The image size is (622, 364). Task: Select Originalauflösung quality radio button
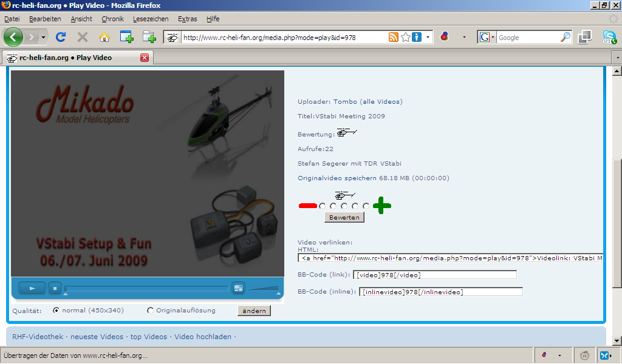[150, 311]
